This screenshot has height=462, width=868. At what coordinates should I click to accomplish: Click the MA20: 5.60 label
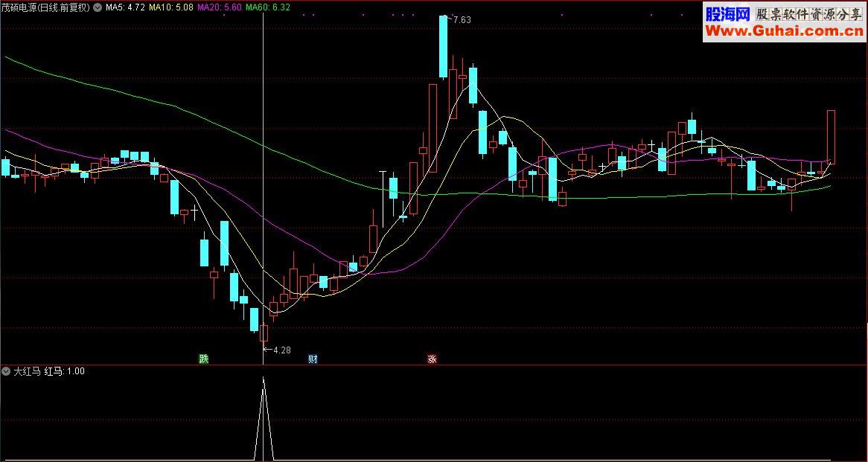(x=219, y=7)
